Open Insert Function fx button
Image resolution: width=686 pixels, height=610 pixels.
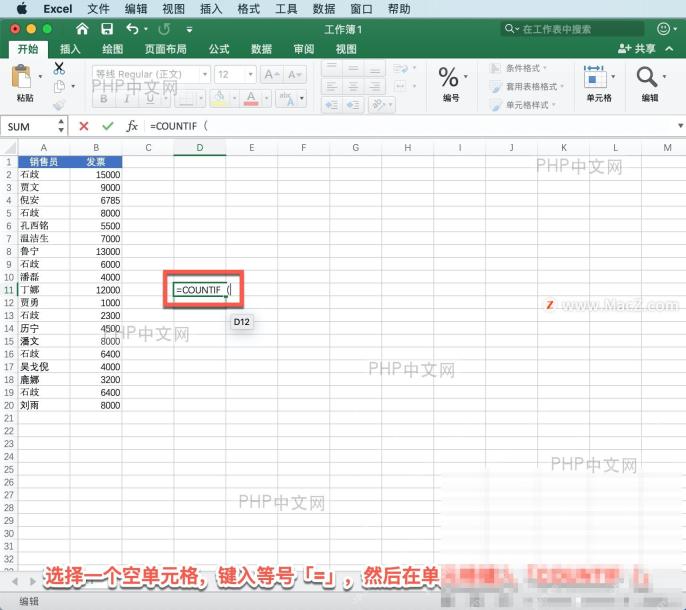(132, 126)
